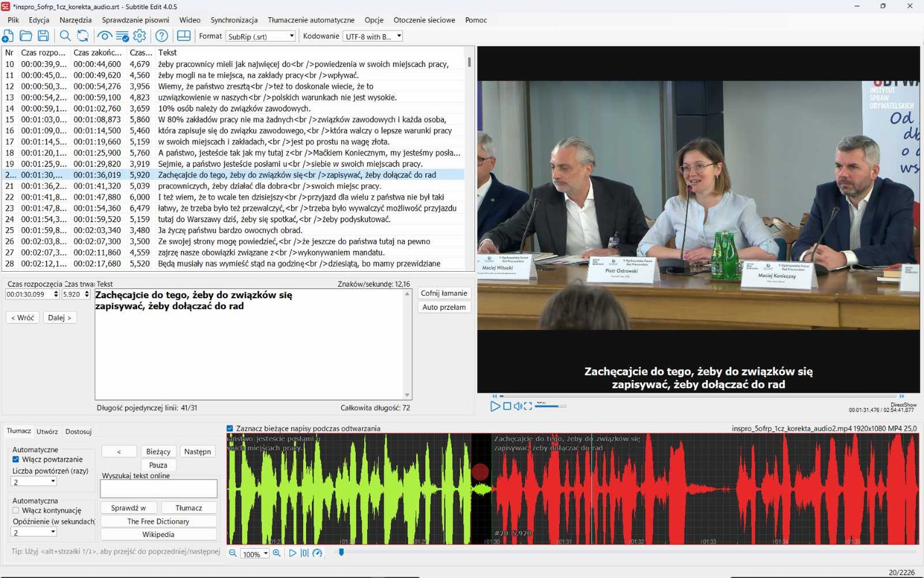
Task: Open the playback speed gauge under the waveform
Action: coord(317,553)
